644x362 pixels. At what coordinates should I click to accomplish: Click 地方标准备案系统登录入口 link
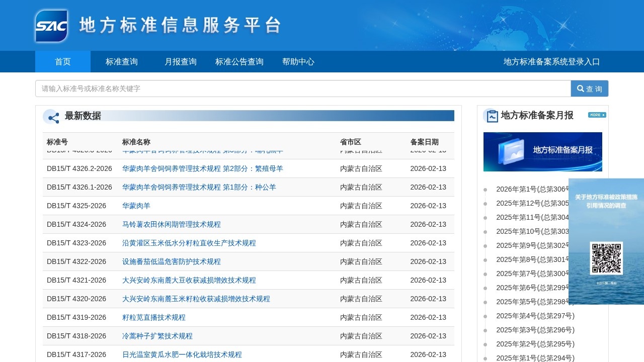[551, 62]
